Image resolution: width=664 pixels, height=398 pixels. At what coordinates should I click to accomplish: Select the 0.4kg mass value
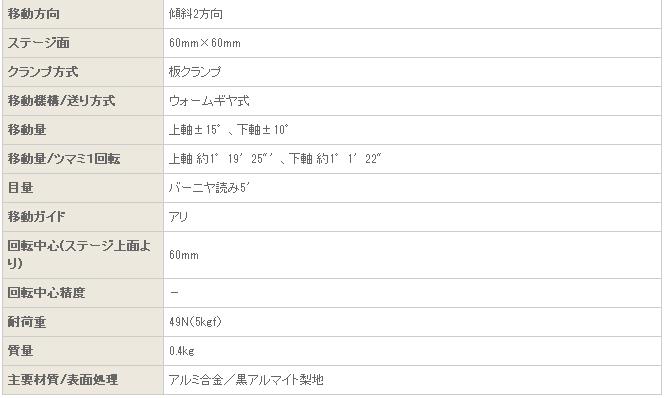point(182,351)
